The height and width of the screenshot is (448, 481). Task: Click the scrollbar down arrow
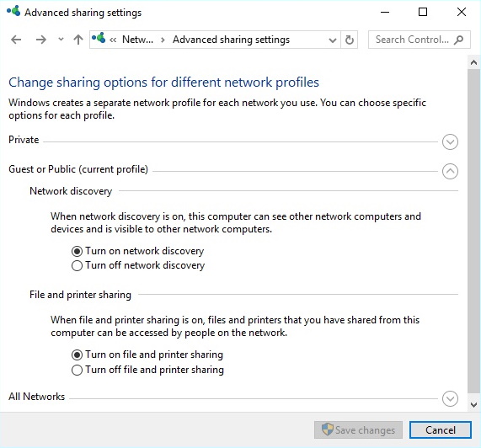click(473, 405)
